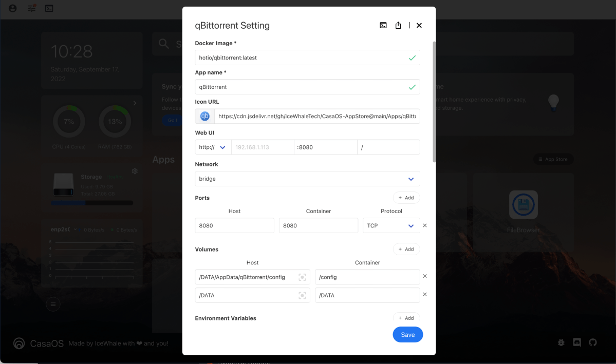The image size is (616, 364).
Task: Click the search magnifier icon on dashboard
Action: 164,44
